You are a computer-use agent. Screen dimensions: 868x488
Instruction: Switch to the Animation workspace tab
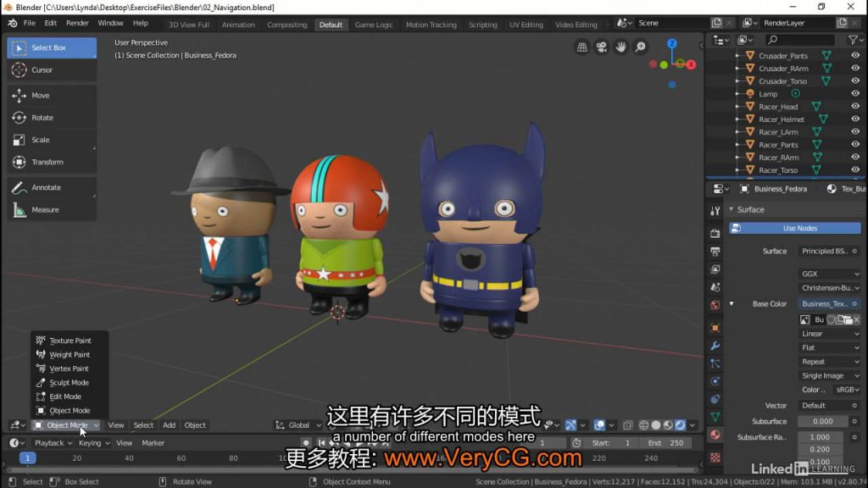click(238, 25)
